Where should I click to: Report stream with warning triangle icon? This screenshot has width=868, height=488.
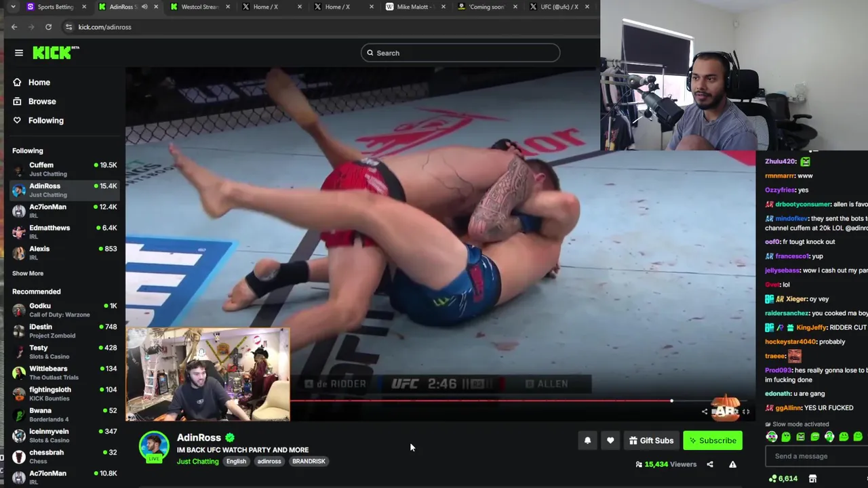[732, 464]
